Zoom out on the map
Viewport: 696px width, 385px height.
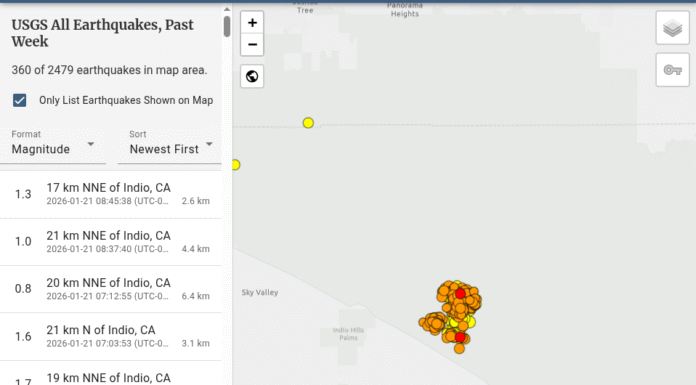click(x=252, y=44)
